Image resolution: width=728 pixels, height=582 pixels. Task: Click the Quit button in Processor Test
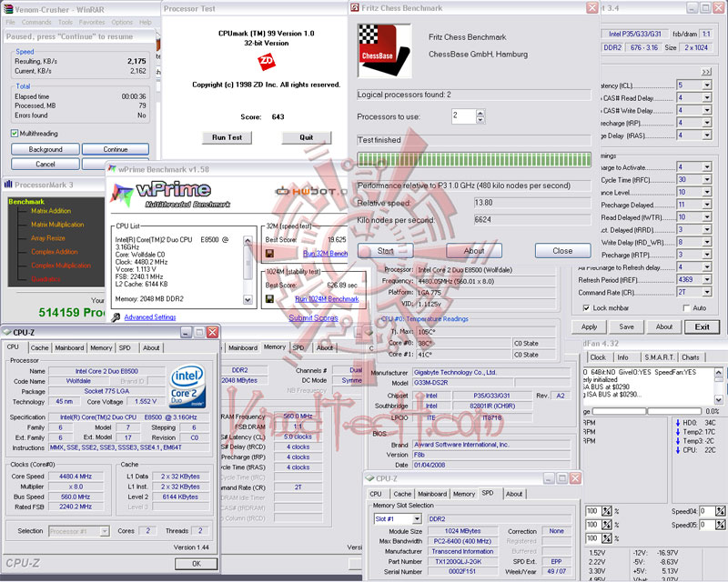(x=307, y=137)
